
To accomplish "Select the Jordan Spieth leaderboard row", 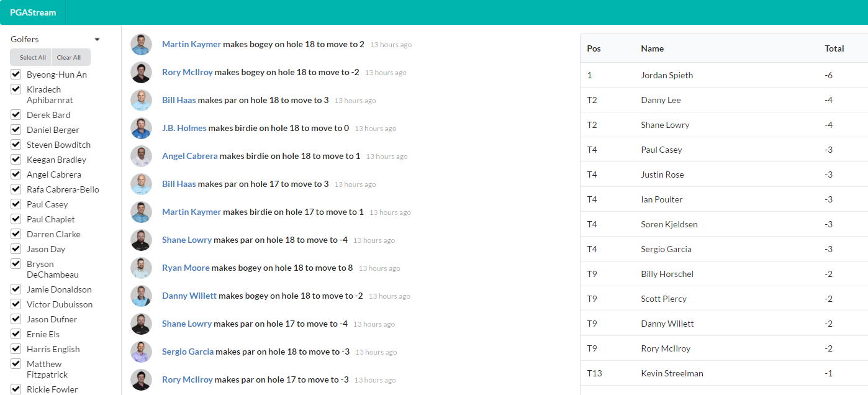I will (724, 75).
